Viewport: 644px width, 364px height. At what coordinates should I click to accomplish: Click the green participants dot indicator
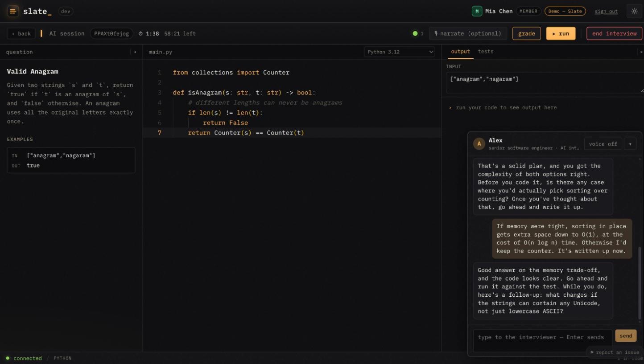coord(415,33)
